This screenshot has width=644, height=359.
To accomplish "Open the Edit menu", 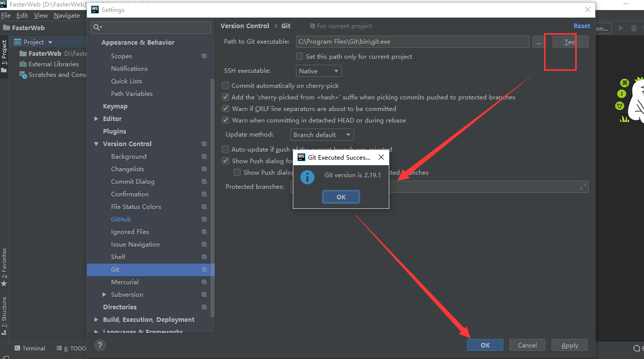I will pyautogui.click(x=22, y=16).
